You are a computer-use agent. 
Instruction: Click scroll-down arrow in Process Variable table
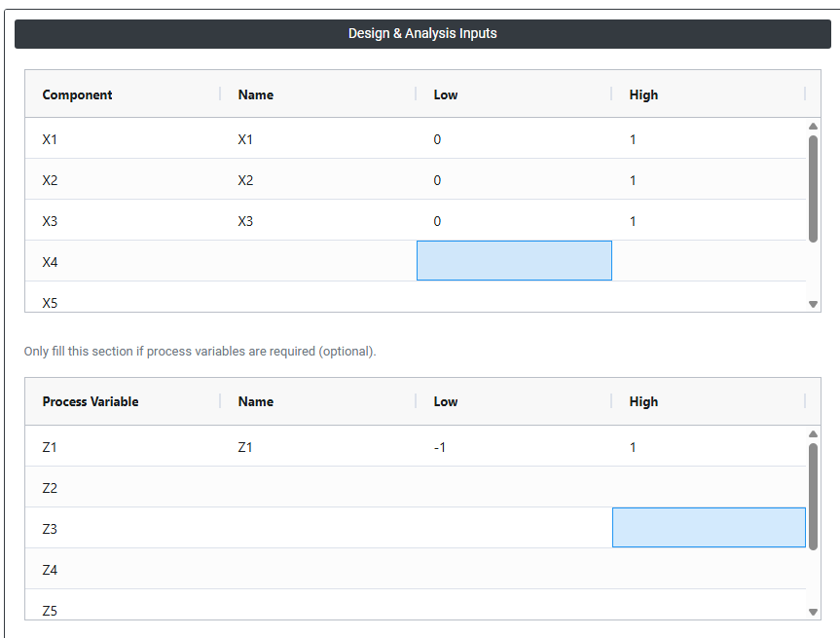click(x=813, y=612)
